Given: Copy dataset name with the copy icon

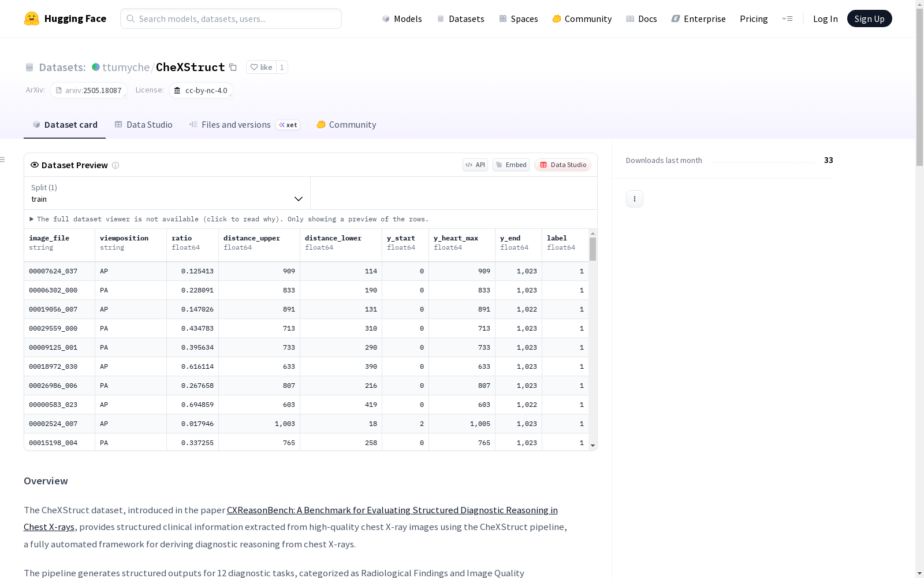Looking at the screenshot, I should (233, 67).
